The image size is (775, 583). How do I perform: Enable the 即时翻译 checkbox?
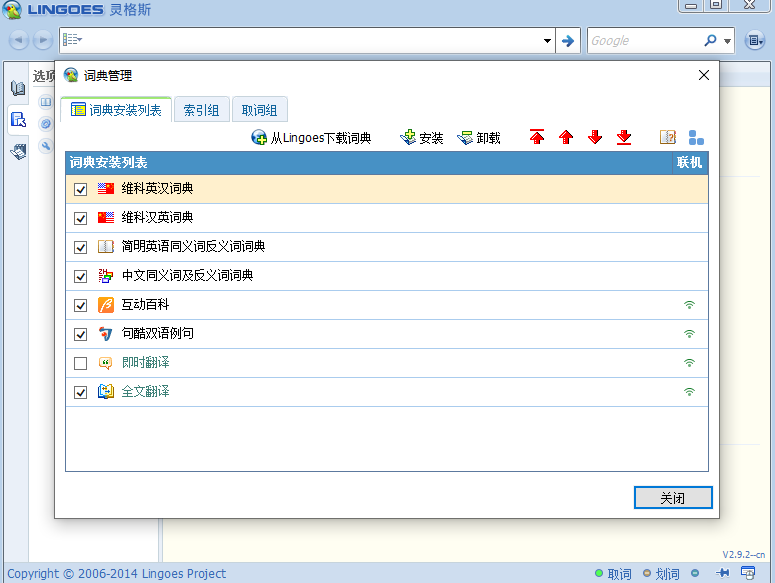[x=81, y=363]
